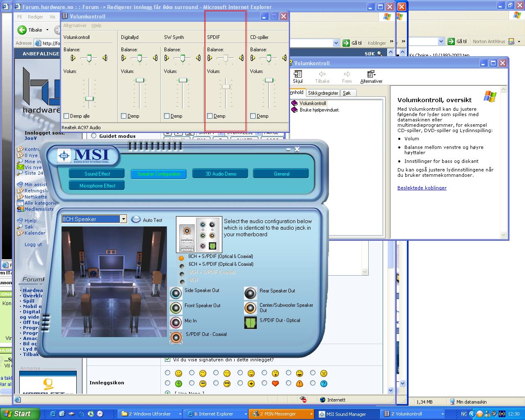Select 8CH + S/PDIF (Optical & Coaxial) option
The width and height of the screenshot is (525, 420).
click(181, 258)
